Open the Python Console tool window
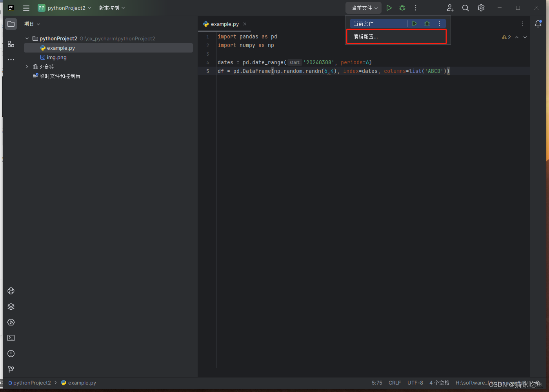This screenshot has height=392, width=549. [11, 291]
